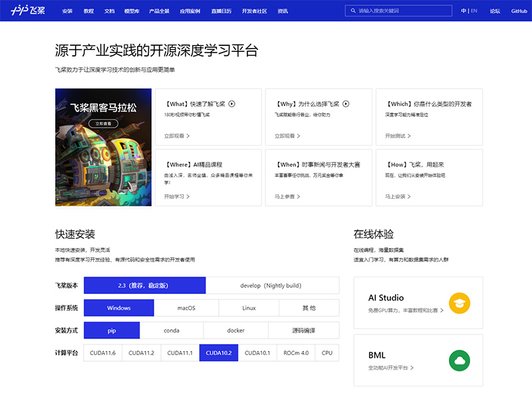This screenshot has height=399, width=532.
Task: Click the search magnifier icon
Action: [x=352, y=11]
